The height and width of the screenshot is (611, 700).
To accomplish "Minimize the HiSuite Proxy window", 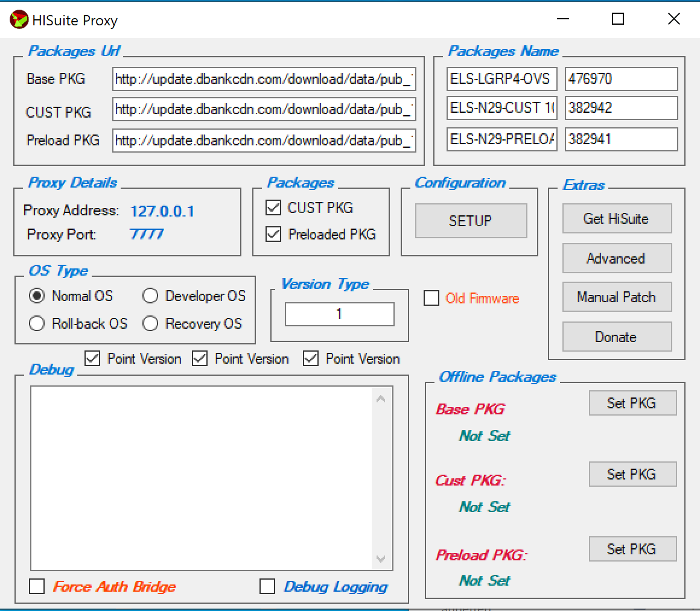I will (x=563, y=19).
